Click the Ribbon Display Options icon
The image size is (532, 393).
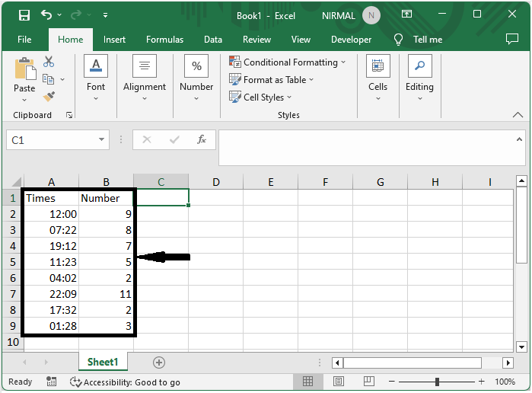tap(406, 14)
